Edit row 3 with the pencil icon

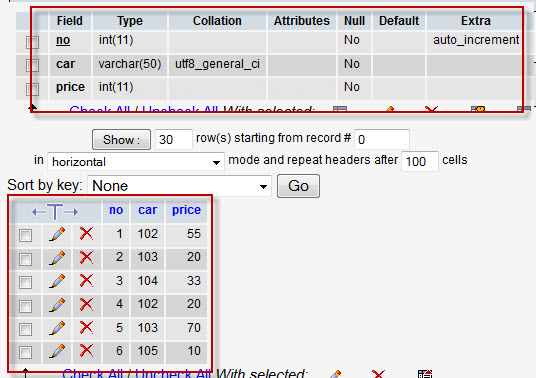[57, 281]
